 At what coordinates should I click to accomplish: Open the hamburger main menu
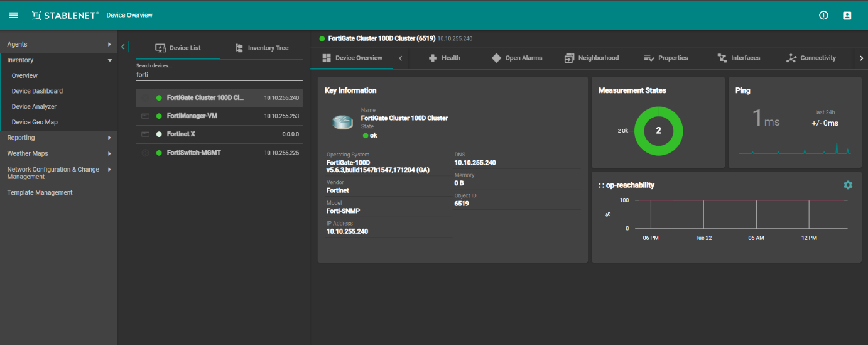click(x=13, y=15)
